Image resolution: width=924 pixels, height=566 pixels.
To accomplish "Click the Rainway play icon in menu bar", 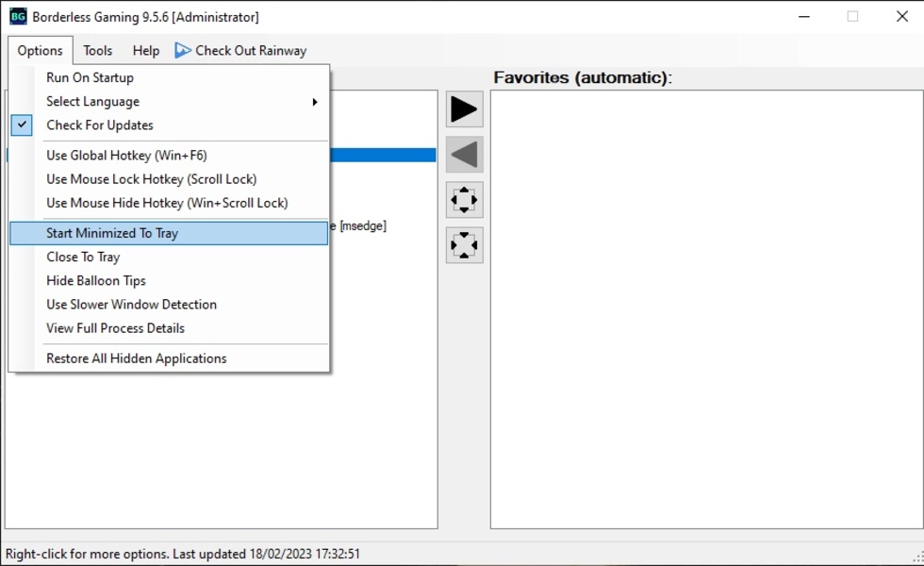I will (x=183, y=51).
